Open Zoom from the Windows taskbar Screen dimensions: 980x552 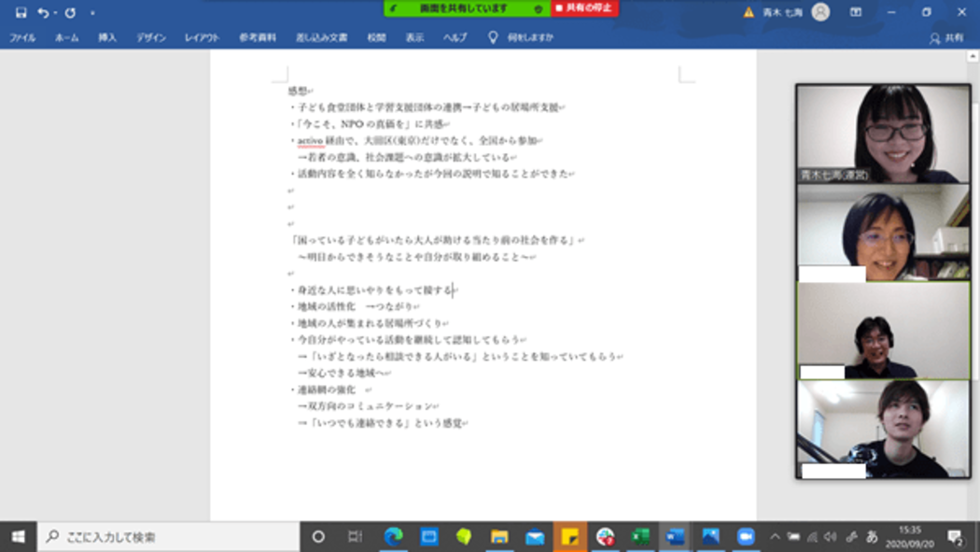tap(745, 536)
